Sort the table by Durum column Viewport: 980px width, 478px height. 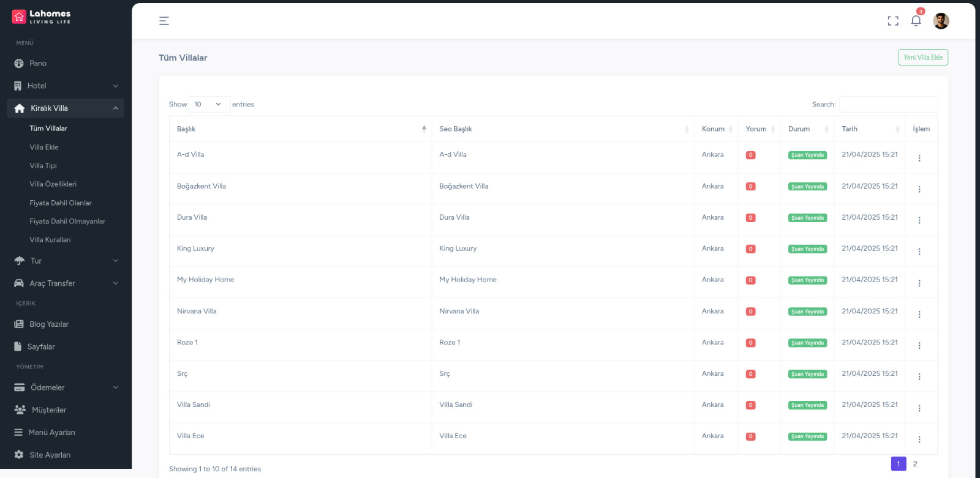pyautogui.click(x=807, y=129)
